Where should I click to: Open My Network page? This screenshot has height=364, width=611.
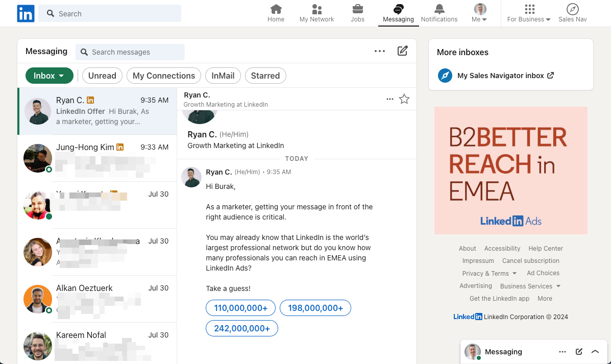click(x=316, y=13)
